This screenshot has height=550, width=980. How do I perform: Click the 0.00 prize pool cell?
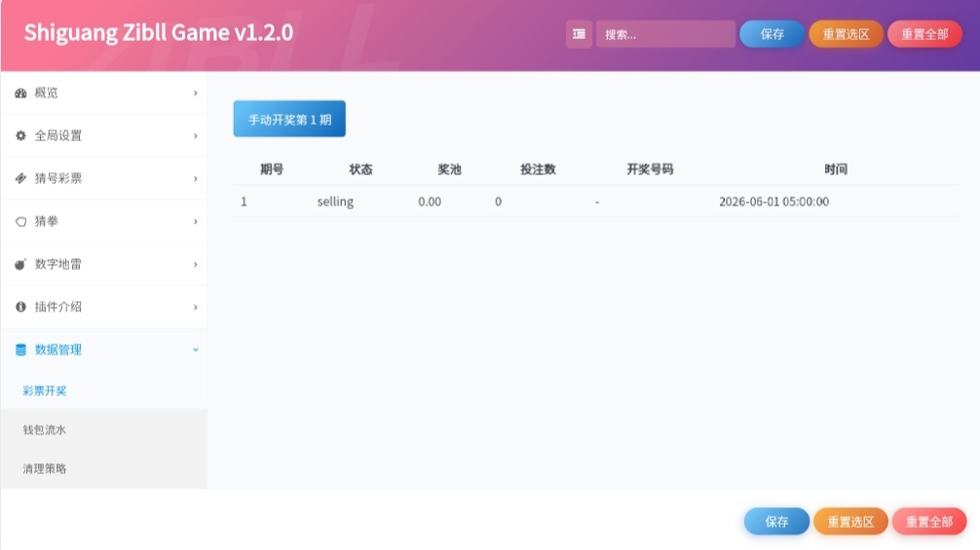(430, 202)
